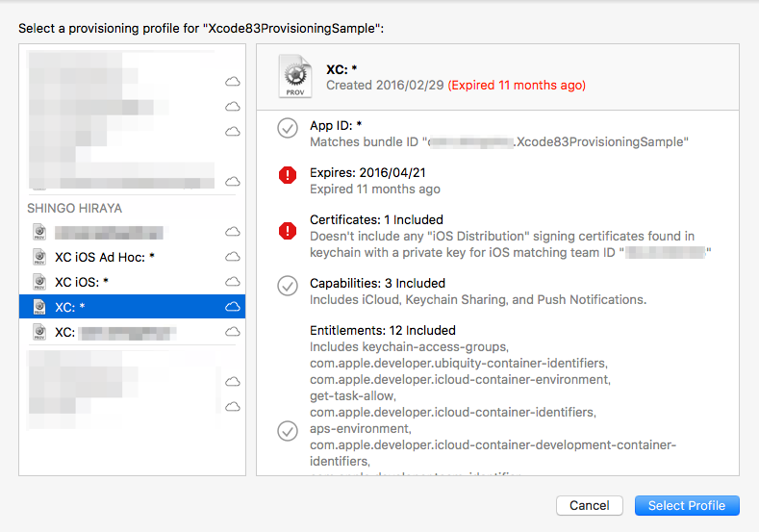Click the SHINGO HIRAYA team header
This screenshot has width=759, height=532.
click(x=74, y=208)
